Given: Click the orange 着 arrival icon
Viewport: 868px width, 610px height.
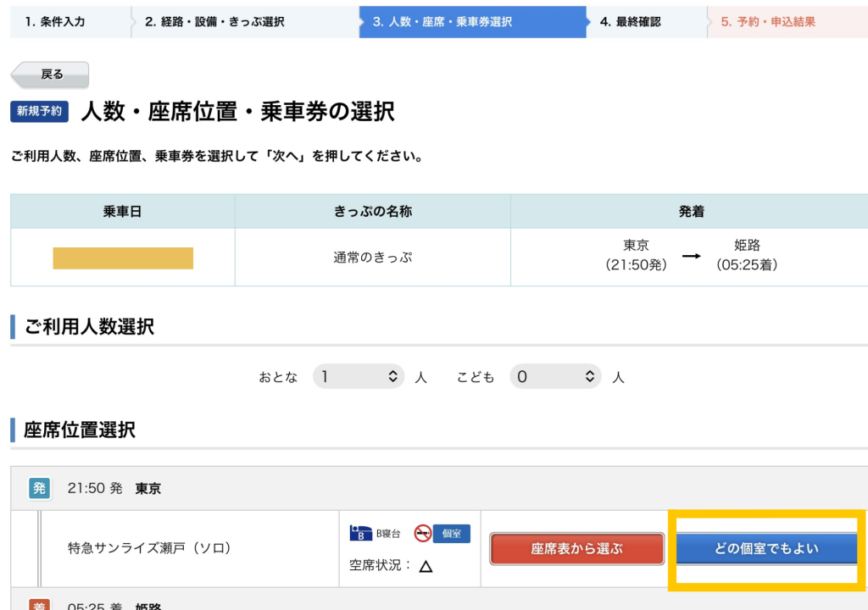Looking at the screenshot, I should pyautogui.click(x=39, y=605).
